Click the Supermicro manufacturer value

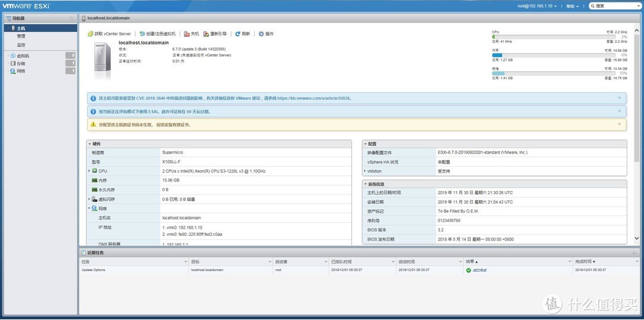(172, 153)
